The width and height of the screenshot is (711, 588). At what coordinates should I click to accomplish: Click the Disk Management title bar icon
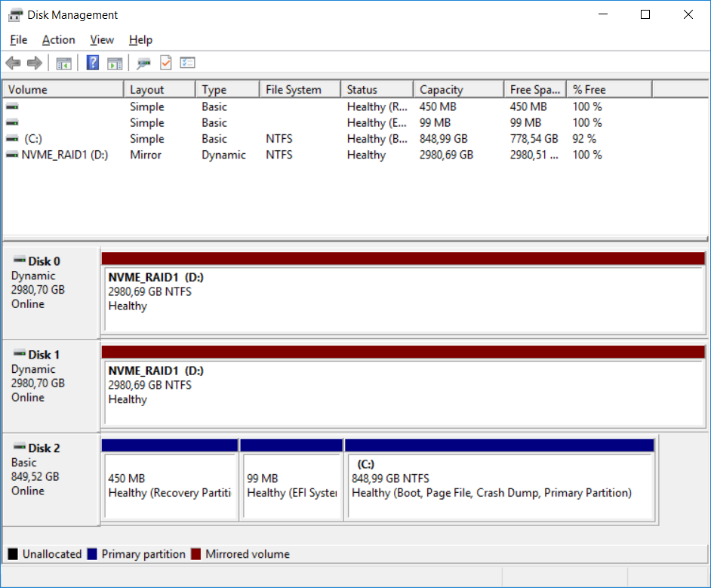(x=15, y=15)
